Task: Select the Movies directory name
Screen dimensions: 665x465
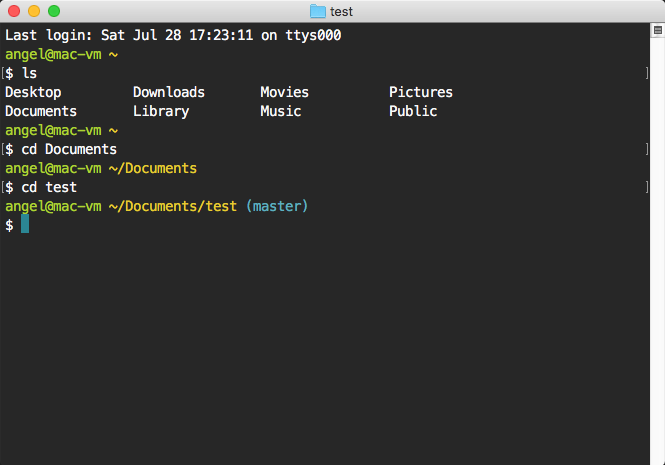Action: point(284,92)
